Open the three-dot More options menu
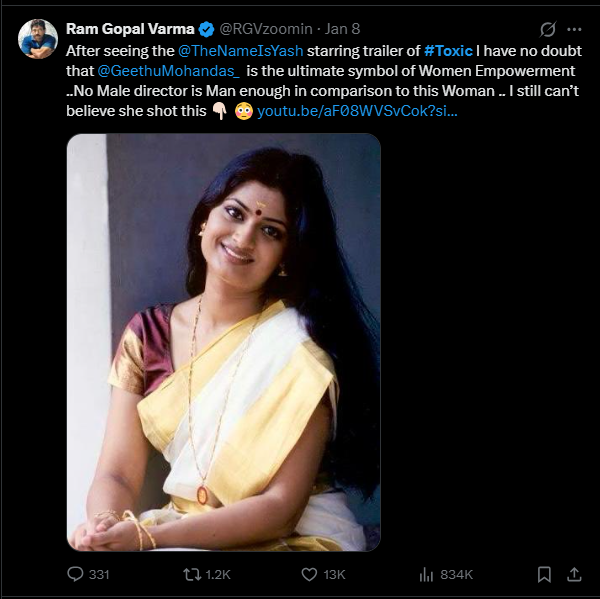 574,29
